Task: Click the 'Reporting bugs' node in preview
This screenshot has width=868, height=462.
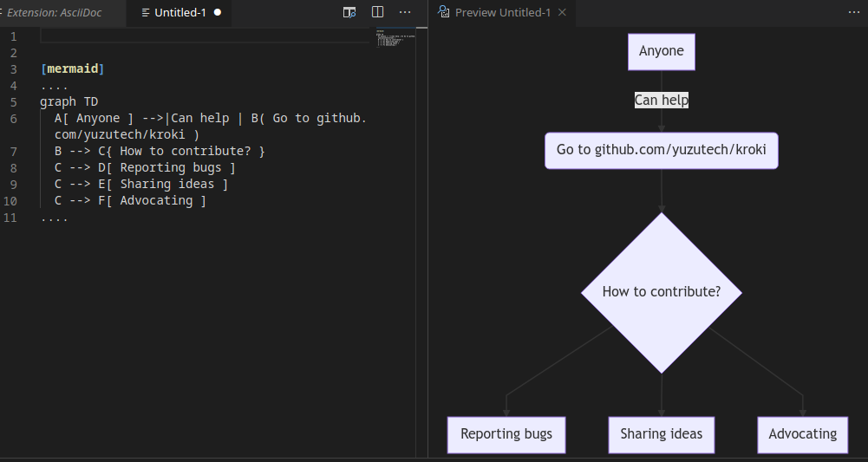Action: pyautogui.click(x=506, y=435)
